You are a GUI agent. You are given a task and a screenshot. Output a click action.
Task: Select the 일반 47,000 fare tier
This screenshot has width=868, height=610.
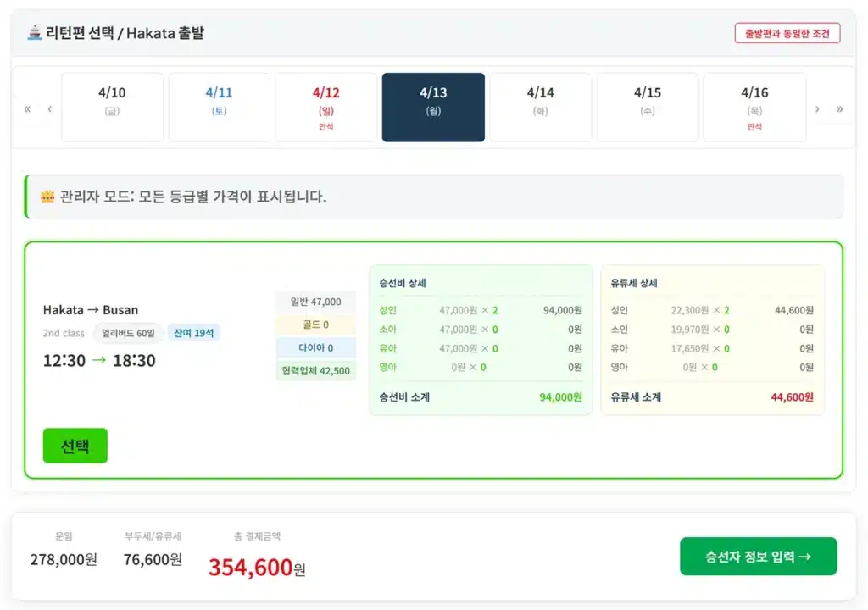tap(315, 302)
